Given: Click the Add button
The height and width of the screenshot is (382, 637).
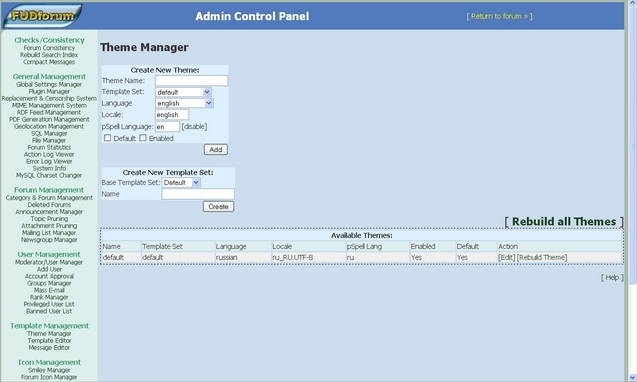Looking at the screenshot, I should click(x=216, y=150).
